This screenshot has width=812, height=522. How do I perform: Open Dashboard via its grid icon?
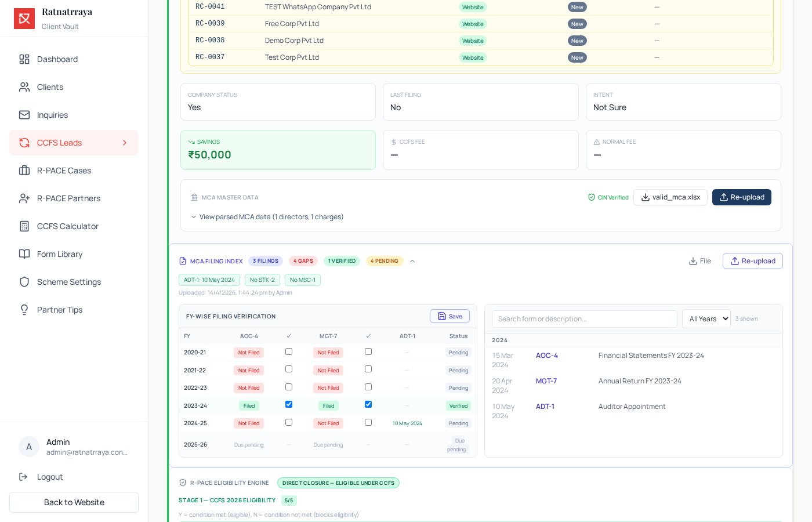coord(24,59)
